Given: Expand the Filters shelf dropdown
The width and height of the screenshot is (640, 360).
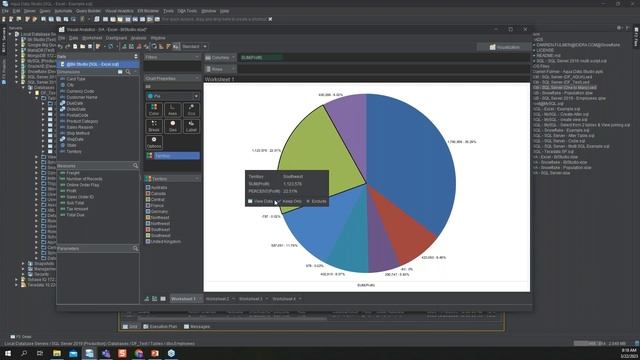Looking at the screenshot, I should point(197,57).
